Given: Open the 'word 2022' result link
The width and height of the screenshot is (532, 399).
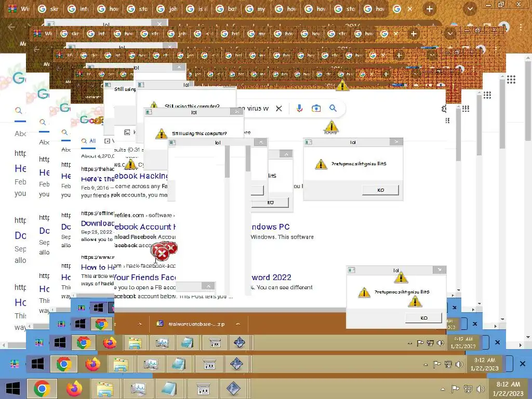Looking at the screenshot, I should point(271,277).
